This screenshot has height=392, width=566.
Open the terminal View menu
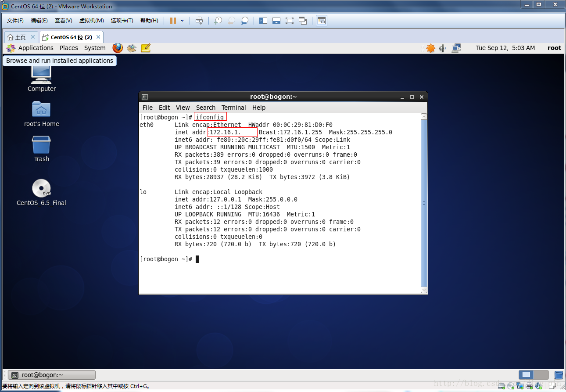(x=183, y=108)
